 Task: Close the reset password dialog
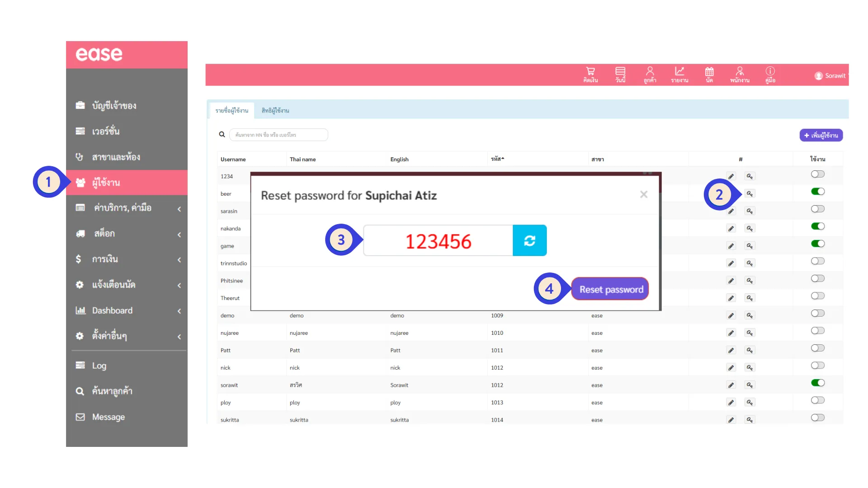[x=644, y=194]
